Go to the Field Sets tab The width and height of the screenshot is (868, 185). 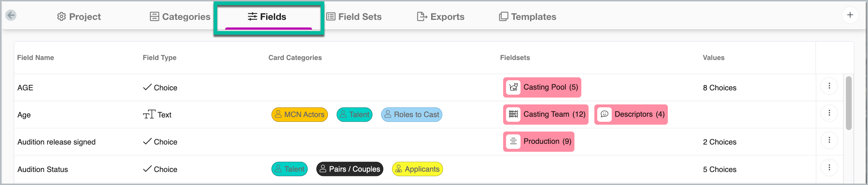point(354,17)
